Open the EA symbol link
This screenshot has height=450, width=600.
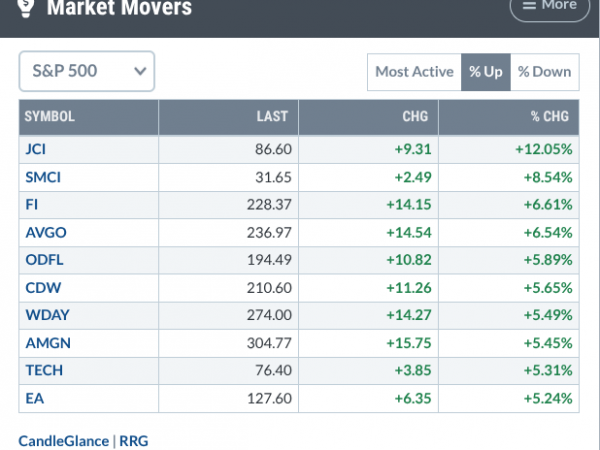(x=34, y=398)
